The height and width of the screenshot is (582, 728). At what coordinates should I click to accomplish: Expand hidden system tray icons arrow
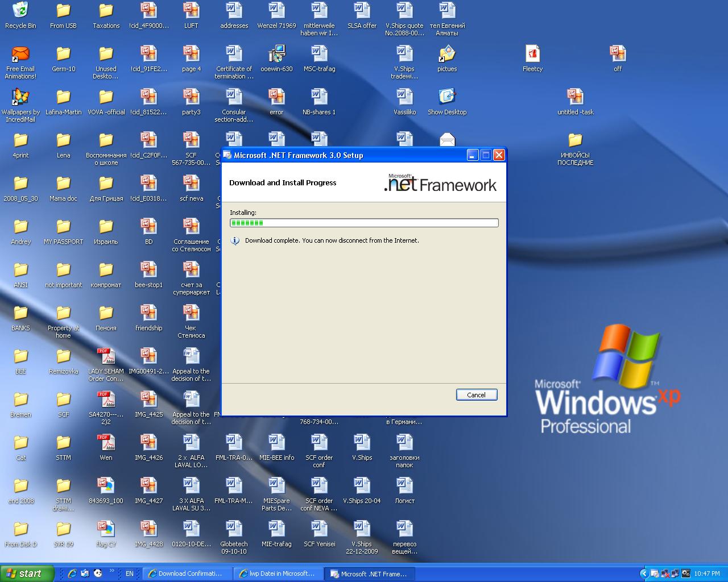point(644,573)
